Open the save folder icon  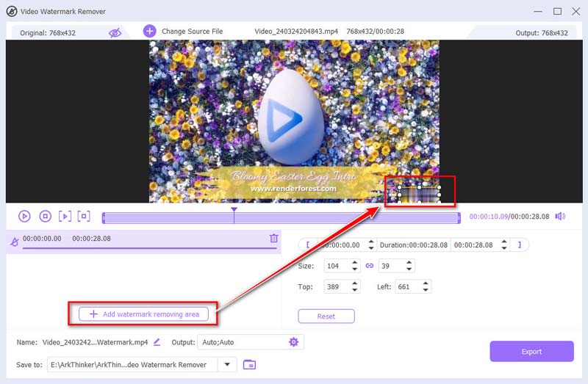tap(249, 364)
